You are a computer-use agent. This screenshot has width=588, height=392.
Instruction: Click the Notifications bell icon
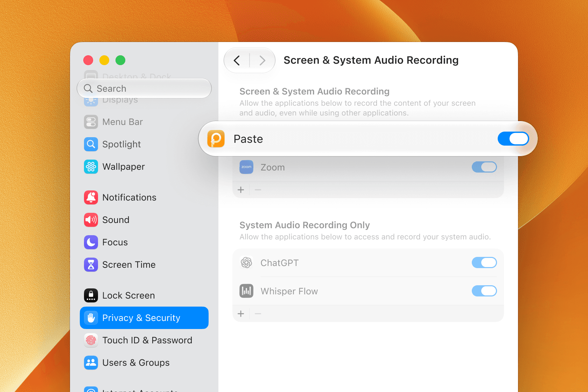click(91, 197)
